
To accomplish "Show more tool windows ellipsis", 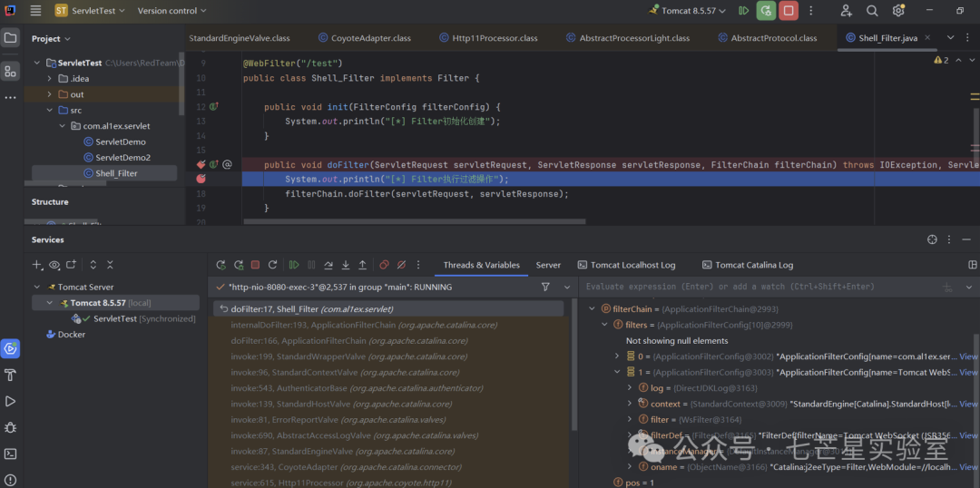I will [x=10, y=98].
